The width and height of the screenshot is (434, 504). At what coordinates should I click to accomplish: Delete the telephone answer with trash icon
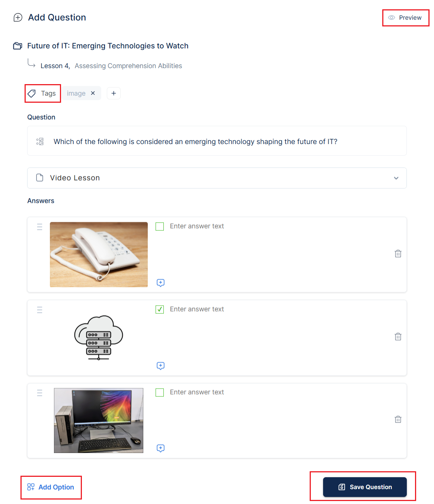coord(398,253)
